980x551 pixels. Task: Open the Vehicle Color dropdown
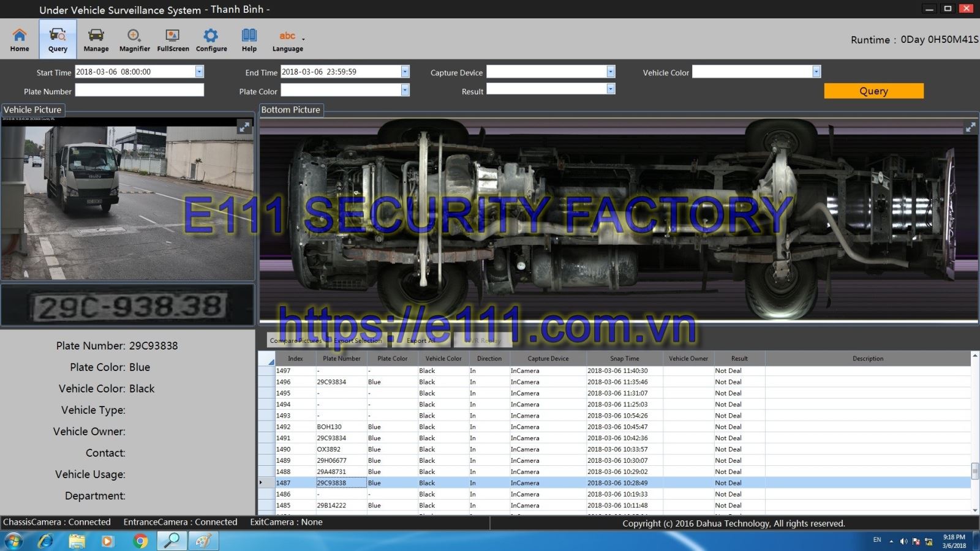816,72
